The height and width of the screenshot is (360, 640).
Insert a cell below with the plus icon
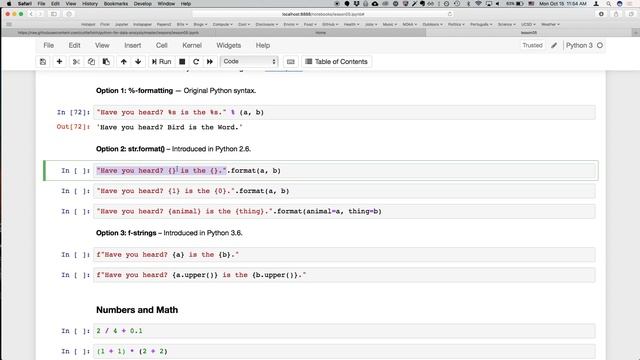tap(59, 62)
